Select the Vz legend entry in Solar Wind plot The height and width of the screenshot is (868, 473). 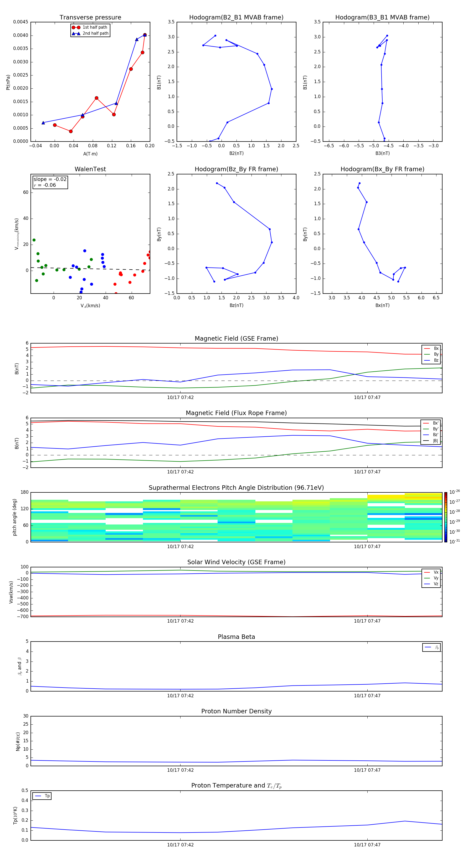point(431,584)
